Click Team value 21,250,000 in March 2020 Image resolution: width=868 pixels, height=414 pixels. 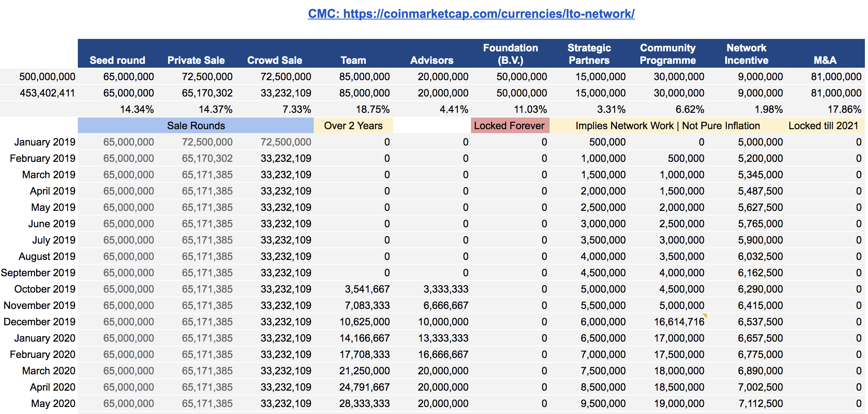click(x=365, y=371)
